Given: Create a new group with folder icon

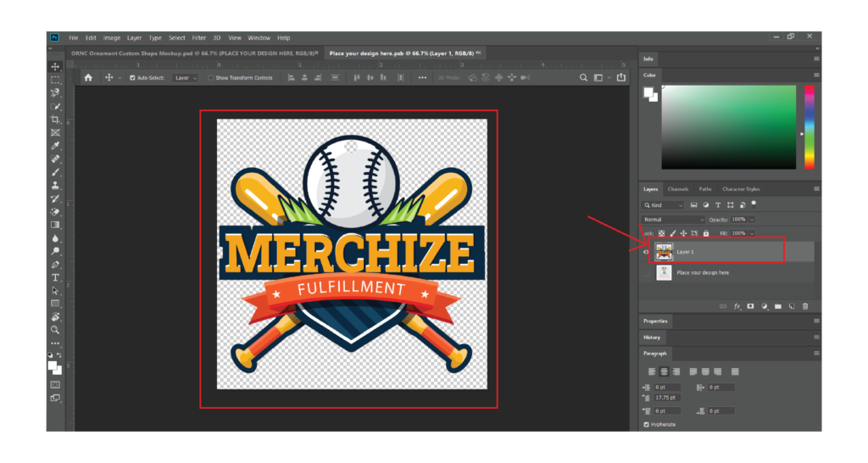Looking at the screenshot, I should coord(778,306).
